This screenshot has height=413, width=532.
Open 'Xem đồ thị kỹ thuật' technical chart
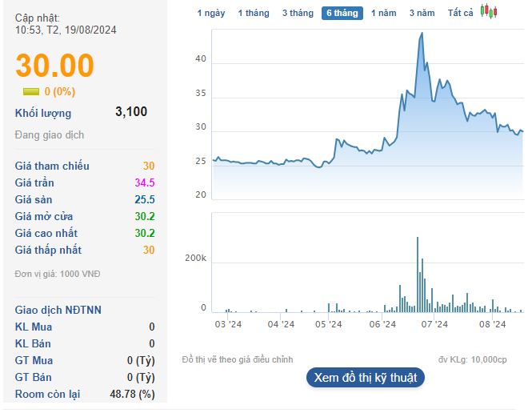coord(366,378)
